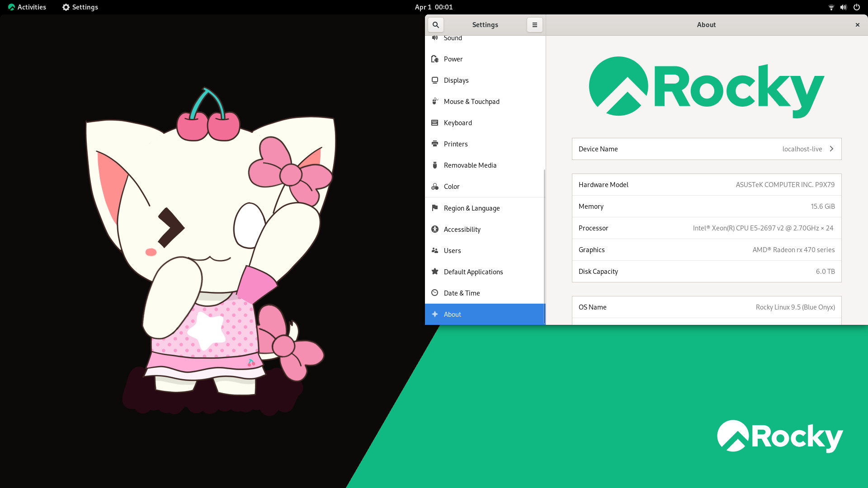Click the Disk Capacity row label
This screenshot has height=488, width=868.
598,271
